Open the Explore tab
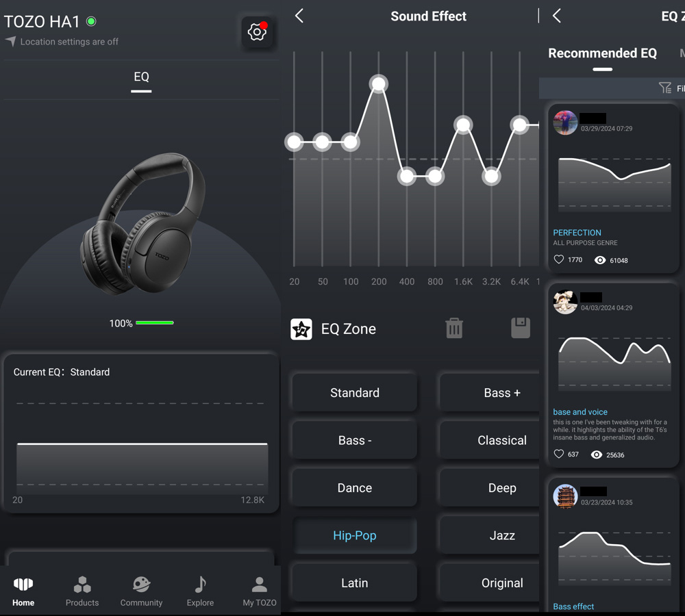 [200, 591]
